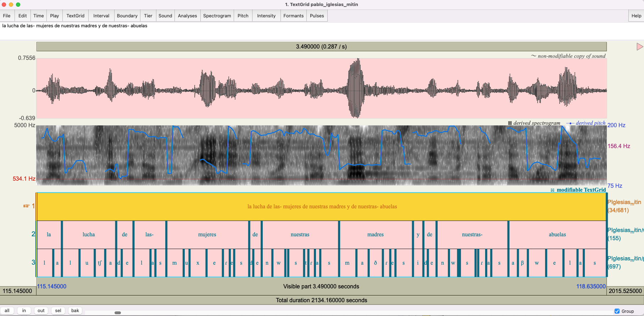Open the Spectrogram menu
This screenshot has width=644, height=316.
coord(217,16)
